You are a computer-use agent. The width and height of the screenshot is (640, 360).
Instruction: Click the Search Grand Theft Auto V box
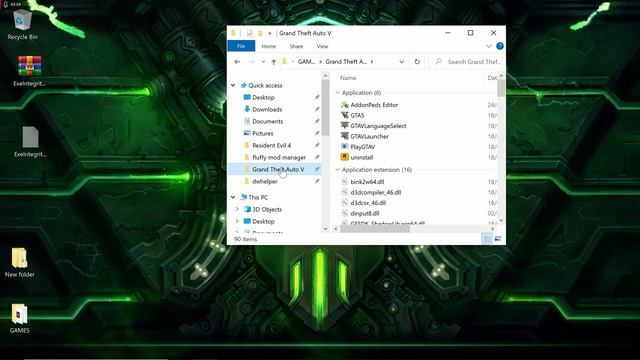point(467,62)
